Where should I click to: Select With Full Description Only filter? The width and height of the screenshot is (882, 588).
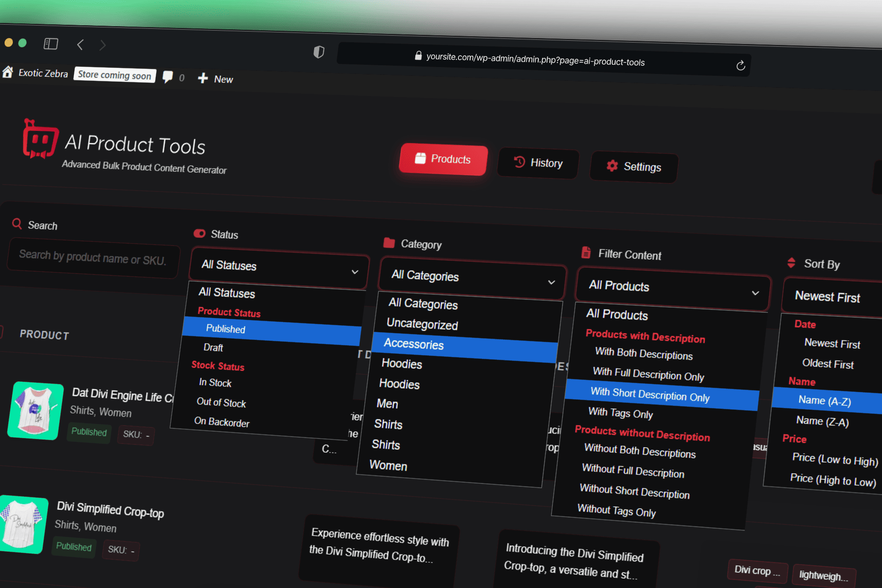coord(649,374)
